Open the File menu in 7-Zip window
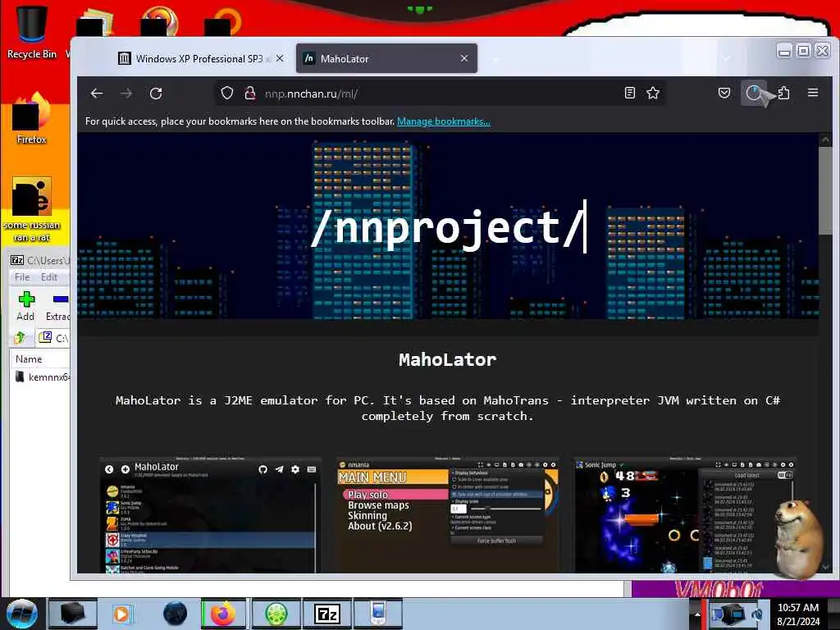 [x=22, y=277]
